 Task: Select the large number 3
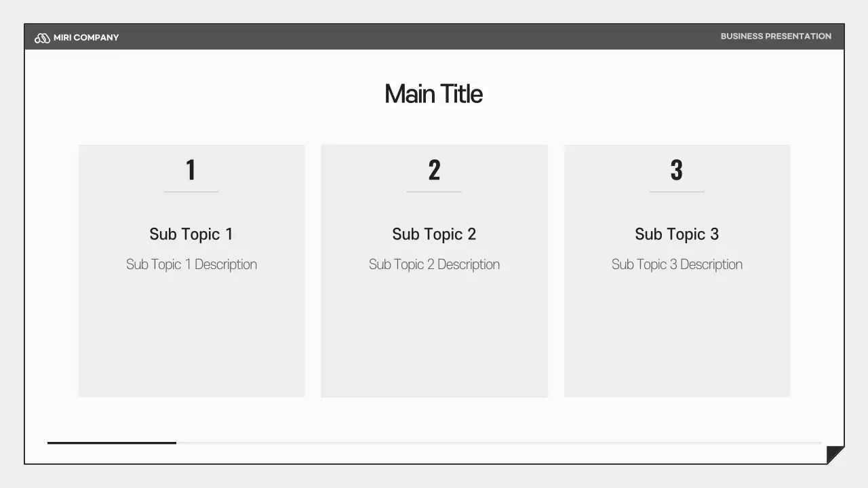pyautogui.click(x=676, y=170)
